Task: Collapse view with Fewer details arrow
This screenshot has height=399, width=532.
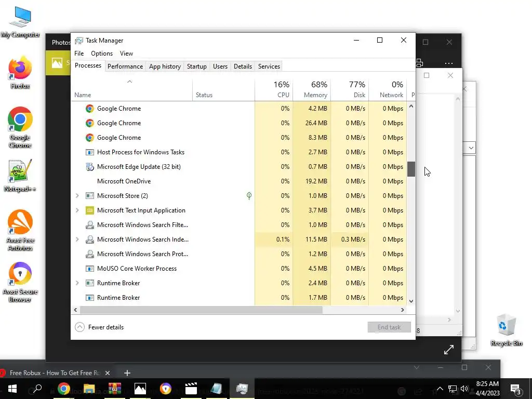Action: 79,327
